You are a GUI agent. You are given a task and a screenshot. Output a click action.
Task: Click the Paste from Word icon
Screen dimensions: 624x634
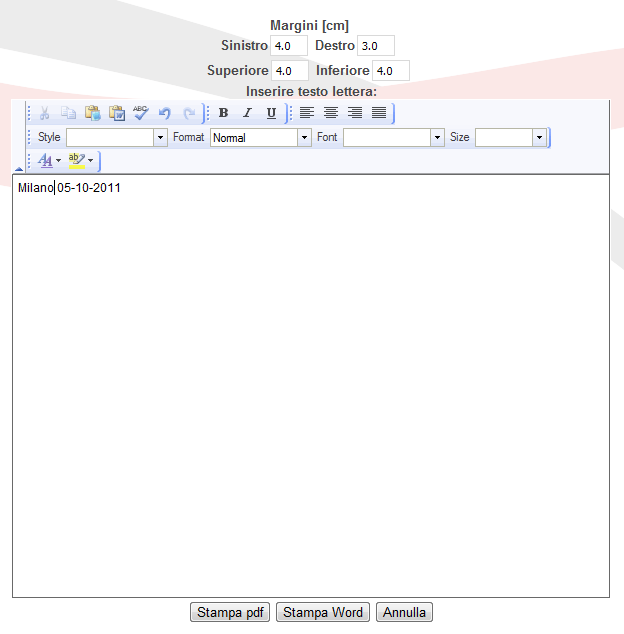tap(117, 113)
